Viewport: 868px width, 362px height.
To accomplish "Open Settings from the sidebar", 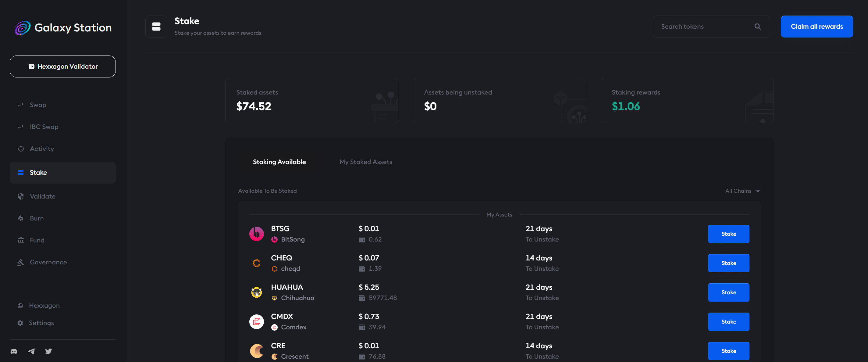I will tap(41, 323).
